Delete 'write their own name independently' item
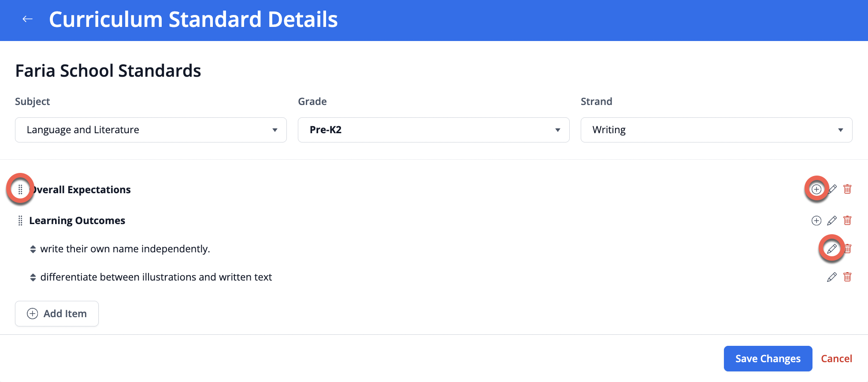 click(848, 249)
